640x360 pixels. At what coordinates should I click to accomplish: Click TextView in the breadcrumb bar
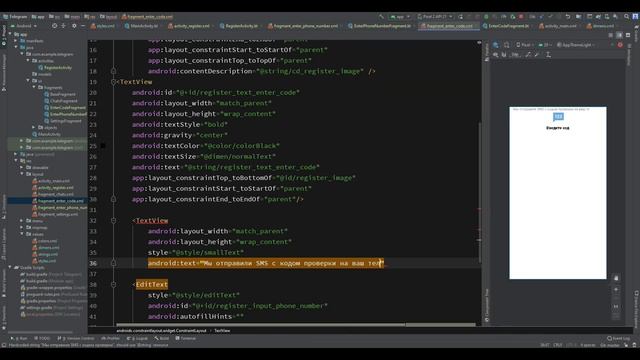coord(222,331)
